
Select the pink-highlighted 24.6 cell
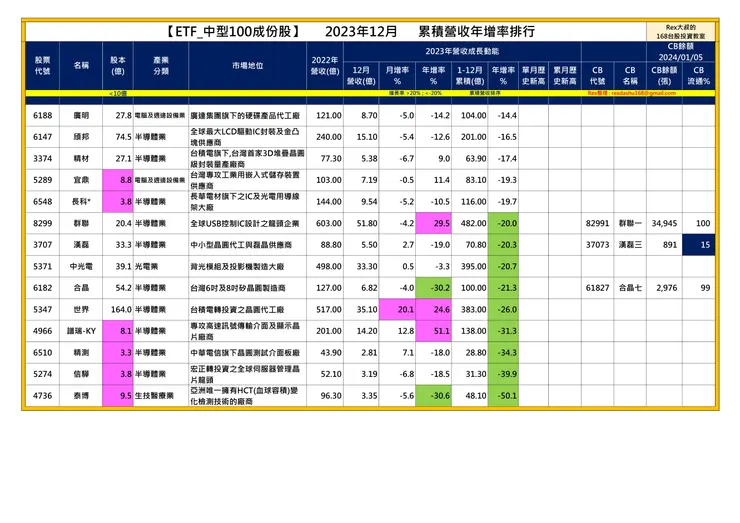pos(433,310)
